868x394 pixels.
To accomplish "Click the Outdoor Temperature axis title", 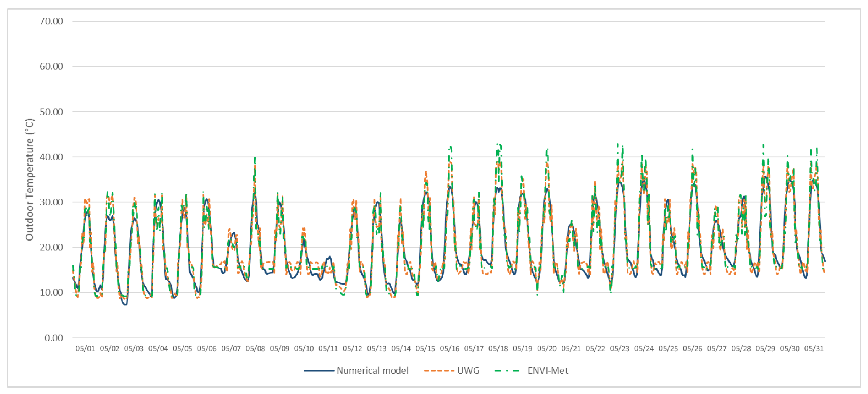I will (30, 179).
